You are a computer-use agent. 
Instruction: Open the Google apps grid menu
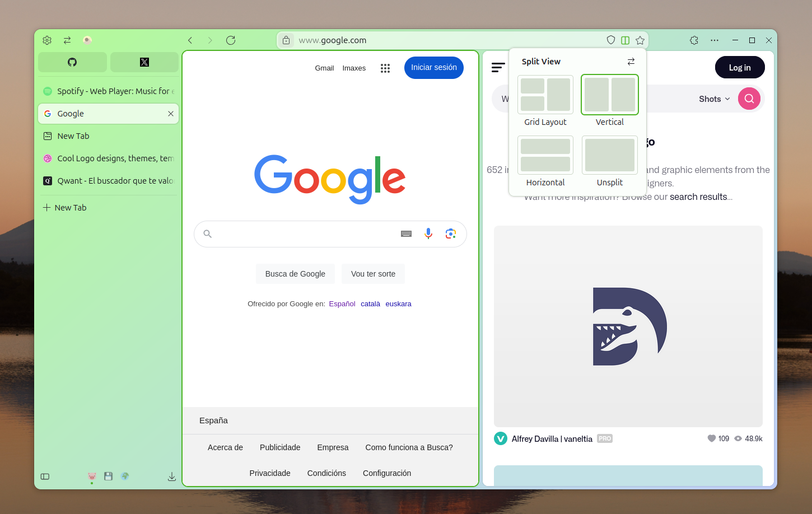pos(385,68)
